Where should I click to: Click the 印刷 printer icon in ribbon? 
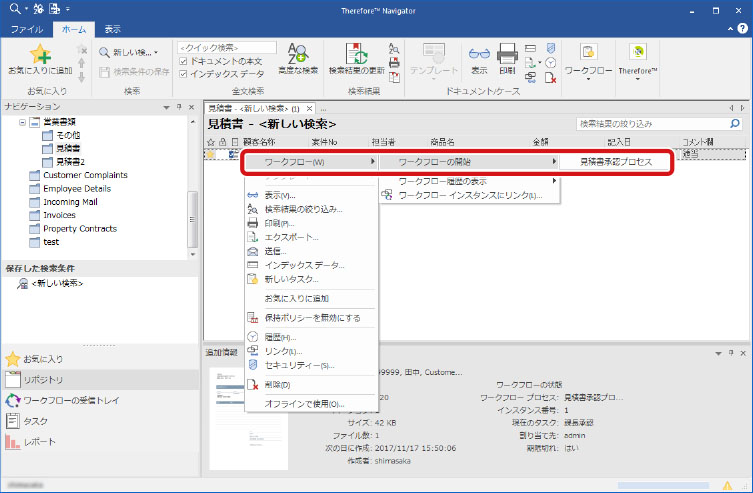tap(507, 54)
